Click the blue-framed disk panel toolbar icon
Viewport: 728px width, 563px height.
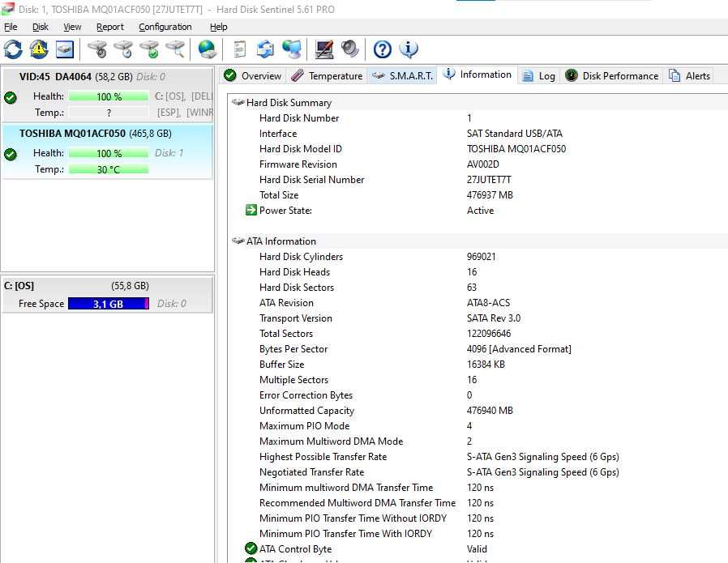click(x=65, y=49)
